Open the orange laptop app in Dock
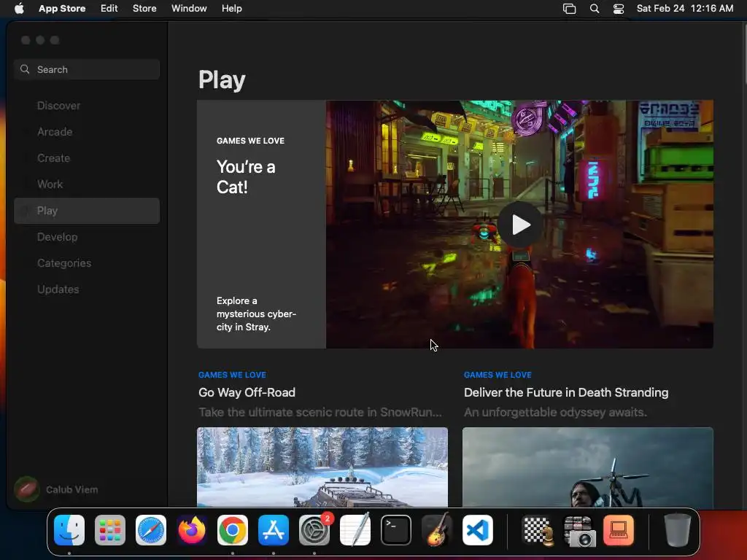747x560 pixels. click(x=619, y=530)
